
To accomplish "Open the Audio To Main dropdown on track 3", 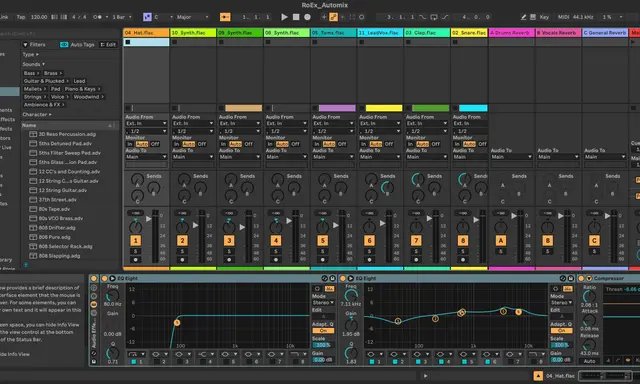I will tap(240, 157).
